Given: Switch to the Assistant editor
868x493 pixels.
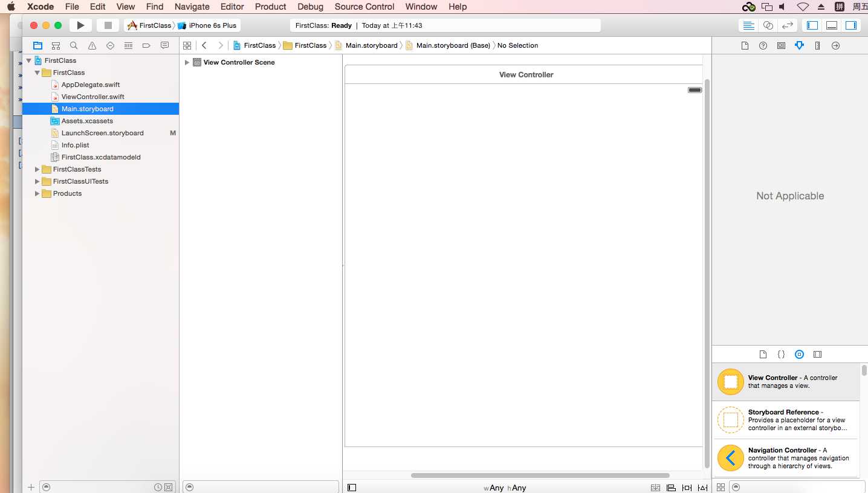Looking at the screenshot, I should tap(768, 25).
